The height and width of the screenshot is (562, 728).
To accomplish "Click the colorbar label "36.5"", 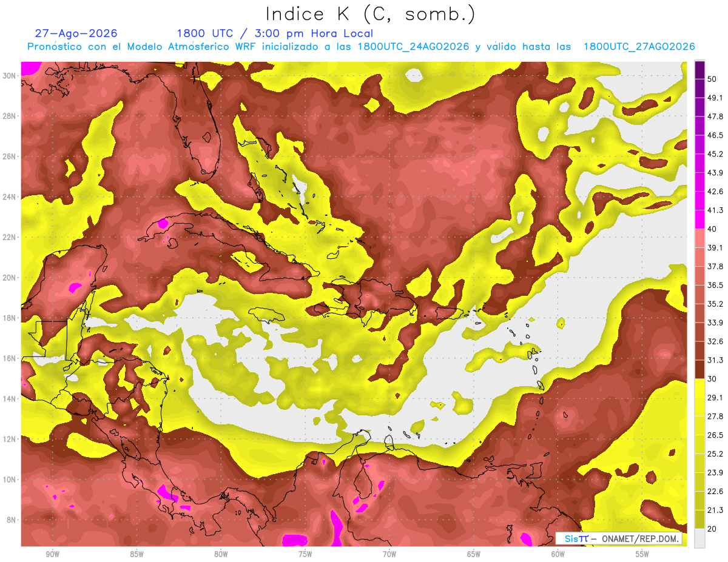I will tap(716, 285).
